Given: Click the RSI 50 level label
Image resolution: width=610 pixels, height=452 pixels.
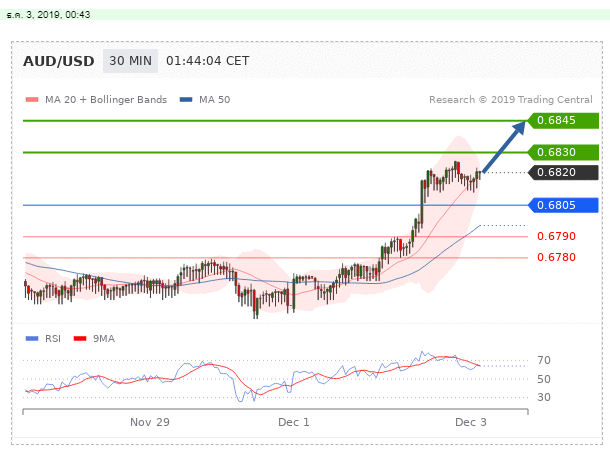Looking at the screenshot, I should 544,379.
